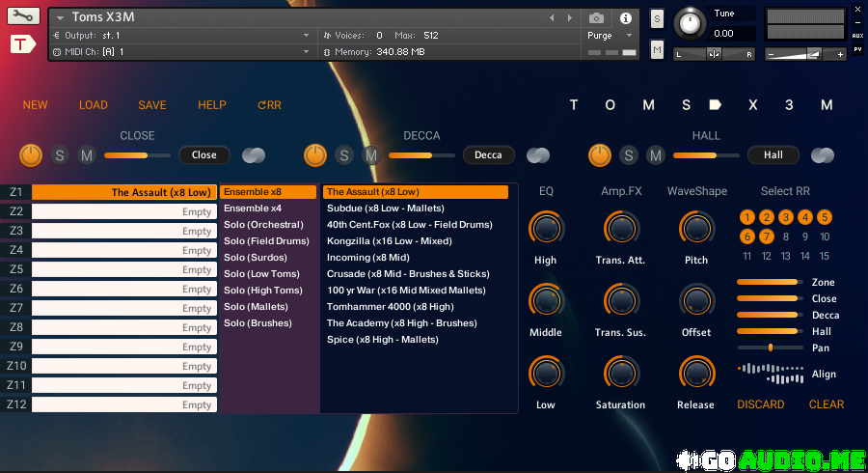Mute the DECCA mic channel
The height and width of the screenshot is (473, 868).
[371, 155]
